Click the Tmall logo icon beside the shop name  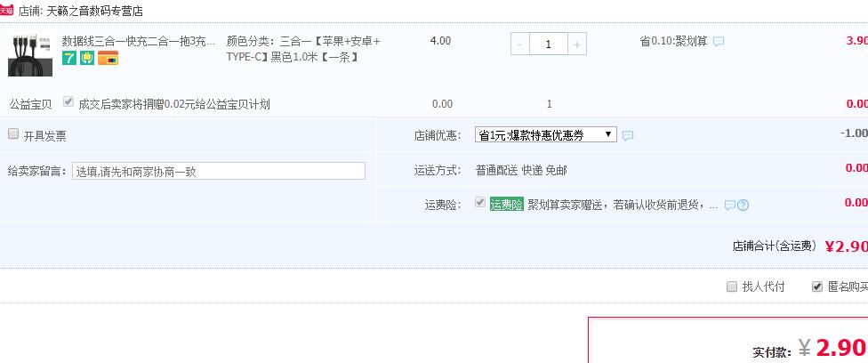coord(6,10)
